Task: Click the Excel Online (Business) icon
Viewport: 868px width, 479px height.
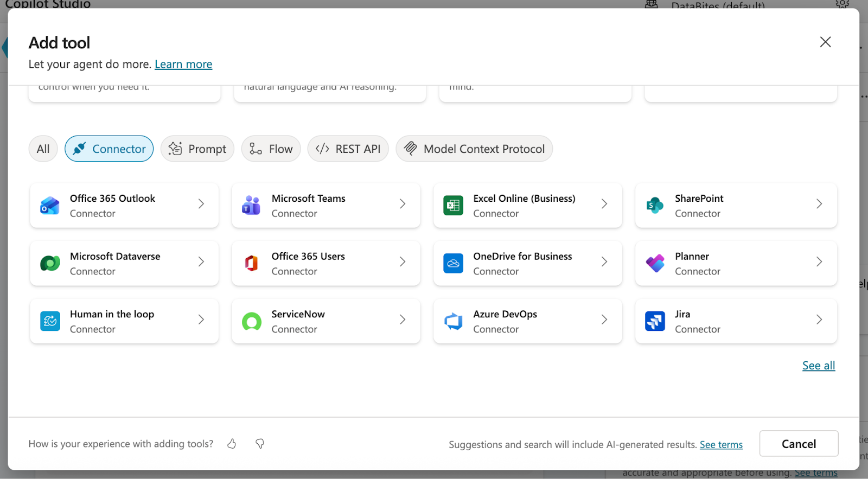Action: point(453,206)
